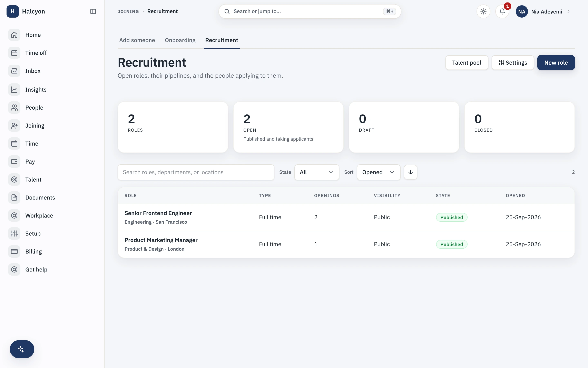Select the Closed stat card
This screenshot has height=368, width=588.
point(519,127)
